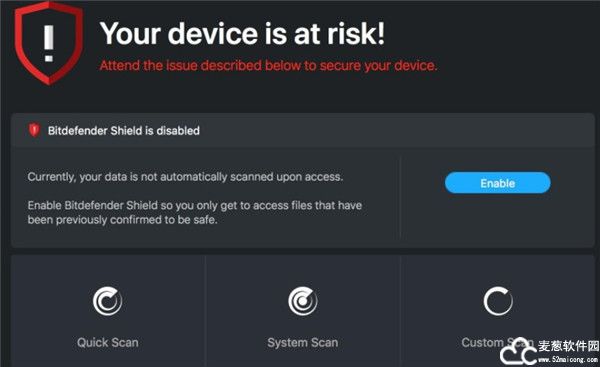Click the blank area beneath the Enable button
The height and width of the screenshot is (367, 600).
(x=497, y=220)
